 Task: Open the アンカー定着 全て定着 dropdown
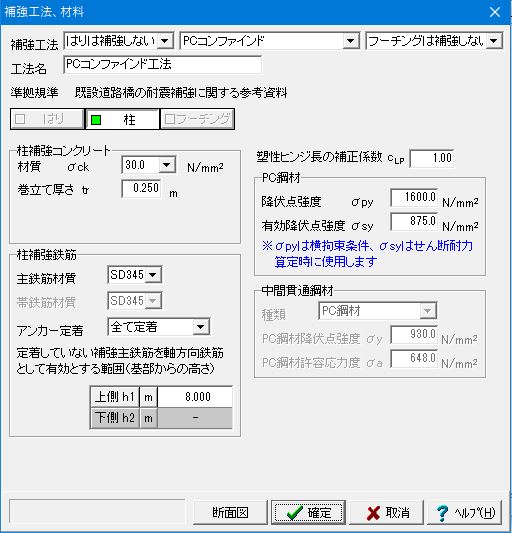(x=201, y=327)
